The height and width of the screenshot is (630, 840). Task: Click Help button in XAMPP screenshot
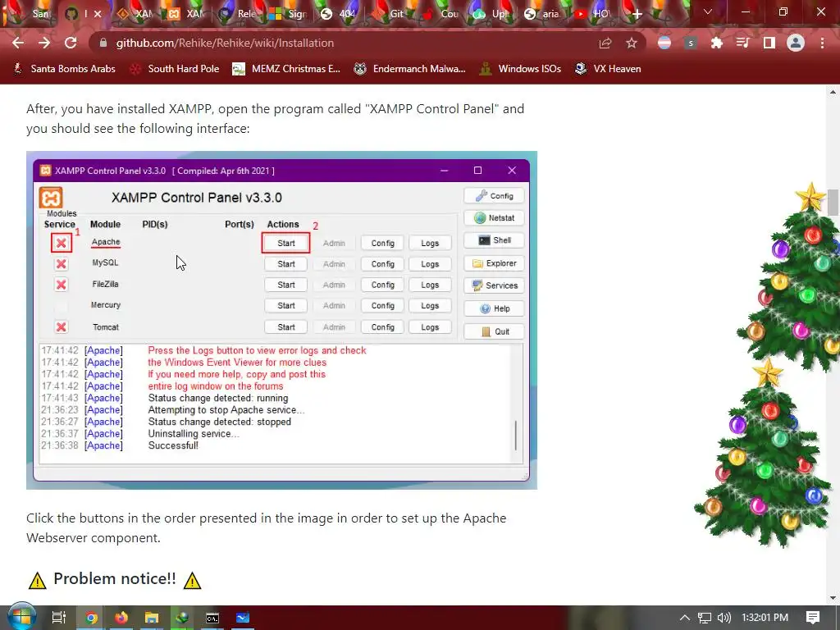pos(494,308)
